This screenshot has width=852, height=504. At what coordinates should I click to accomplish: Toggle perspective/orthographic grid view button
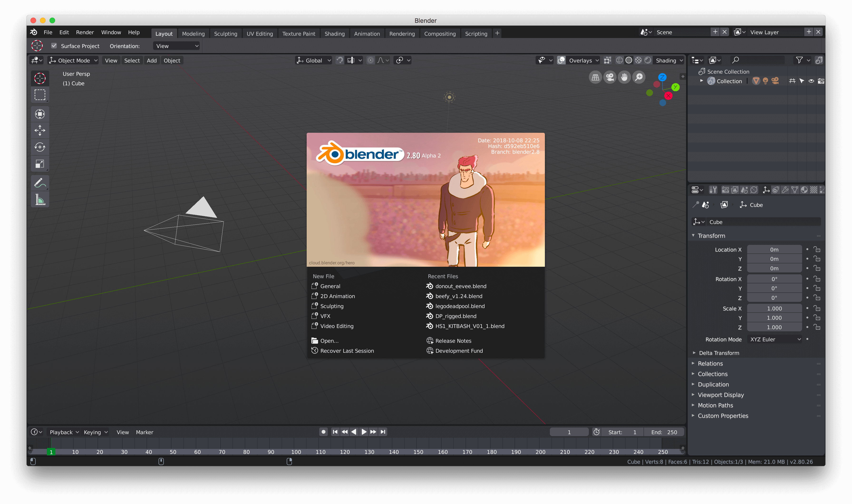(x=595, y=77)
